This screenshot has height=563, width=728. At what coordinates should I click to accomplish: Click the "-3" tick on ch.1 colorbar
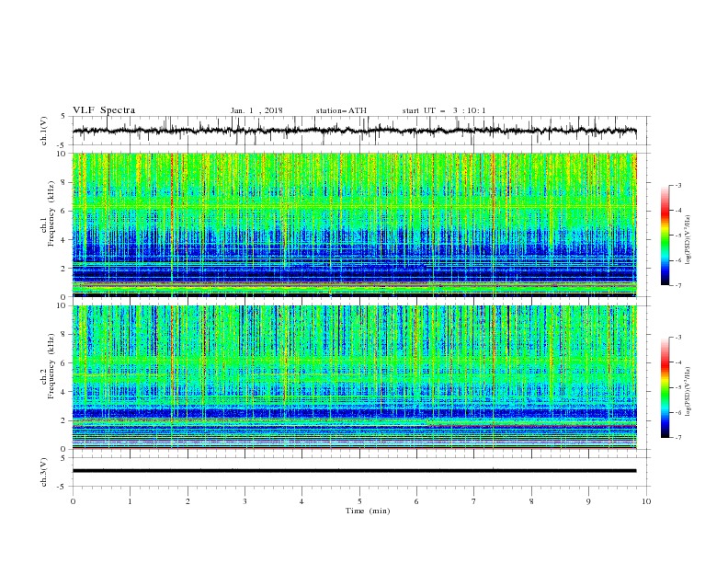(677, 185)
